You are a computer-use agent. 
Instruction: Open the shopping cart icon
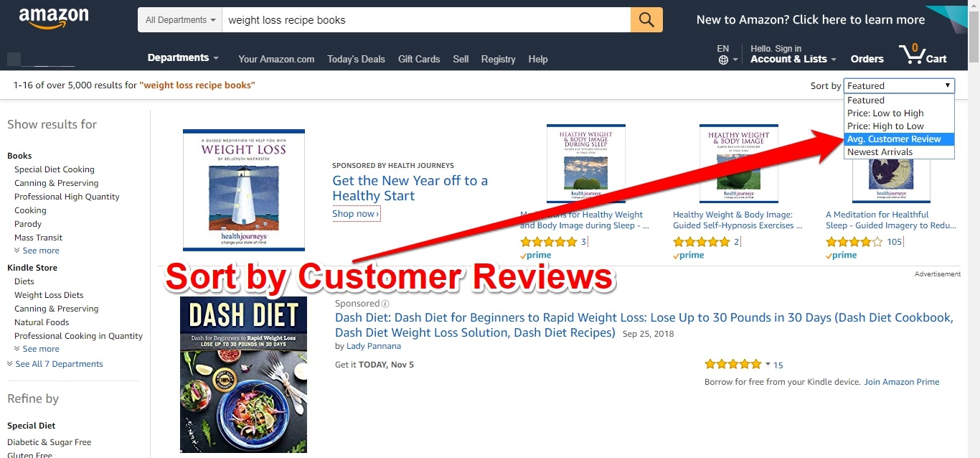(x=923, y=55)
